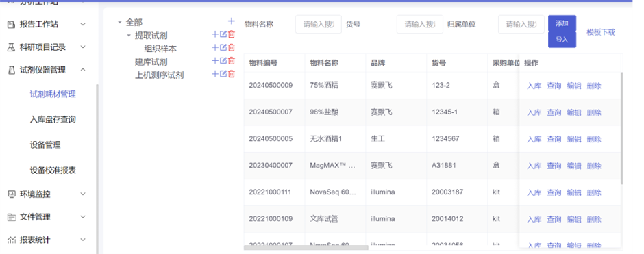Open 设备管理 submenu item
The image size is (644, 254).
[x=45, y=145]
